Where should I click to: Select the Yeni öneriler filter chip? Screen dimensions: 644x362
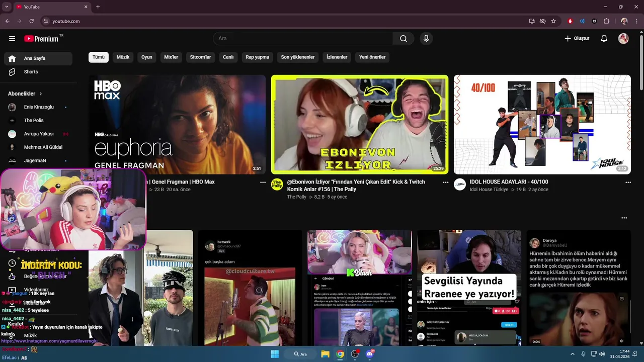coord(372,57)
